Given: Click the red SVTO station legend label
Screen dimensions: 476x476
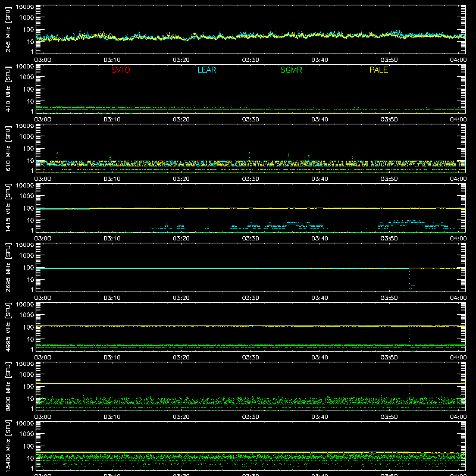Looking at the screenshot, I should tap(121, 70).
